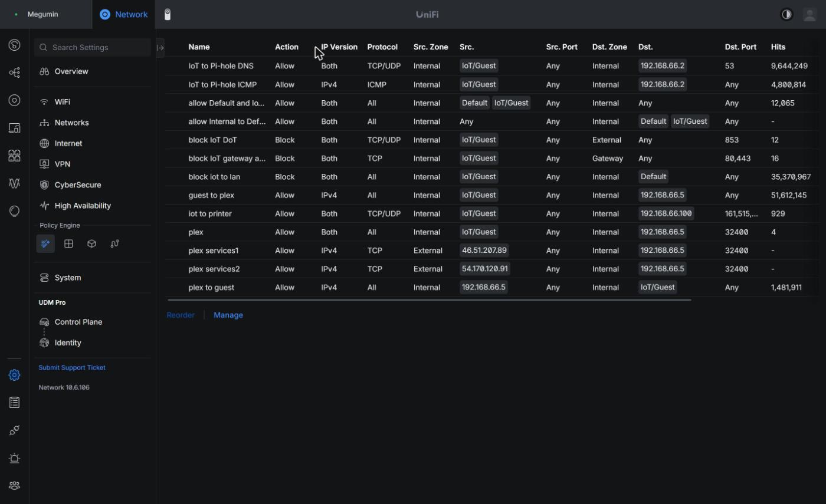This screenshot has height=504, width=826.
Task: Sort by the Name column header
Action: coord(199,47)
